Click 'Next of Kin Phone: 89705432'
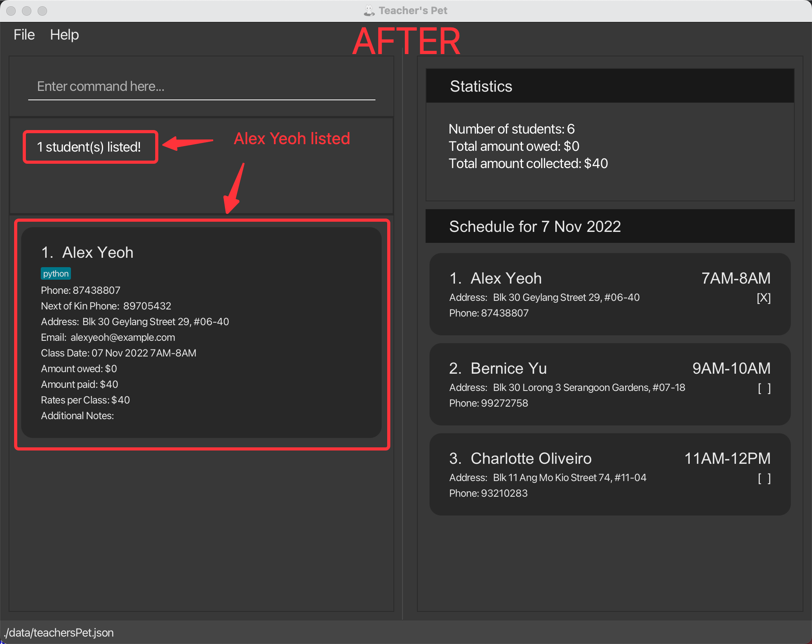Image resolution: width=812 pixels, height=644 pixels. click(x=106, y=306)
